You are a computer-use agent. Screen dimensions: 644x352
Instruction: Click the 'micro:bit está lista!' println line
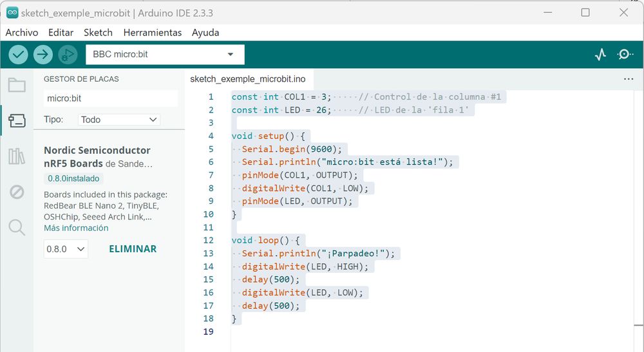tap(348, 162)
